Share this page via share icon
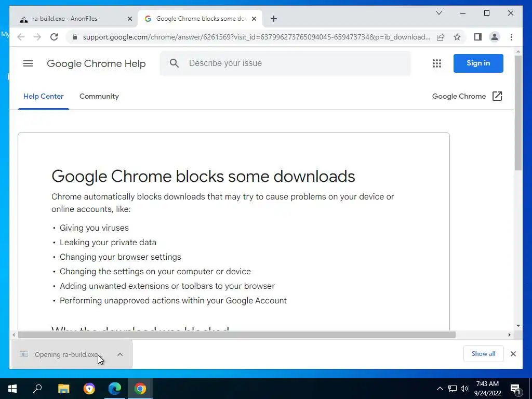Screen dimensions: 532x399 click(441, 37)
